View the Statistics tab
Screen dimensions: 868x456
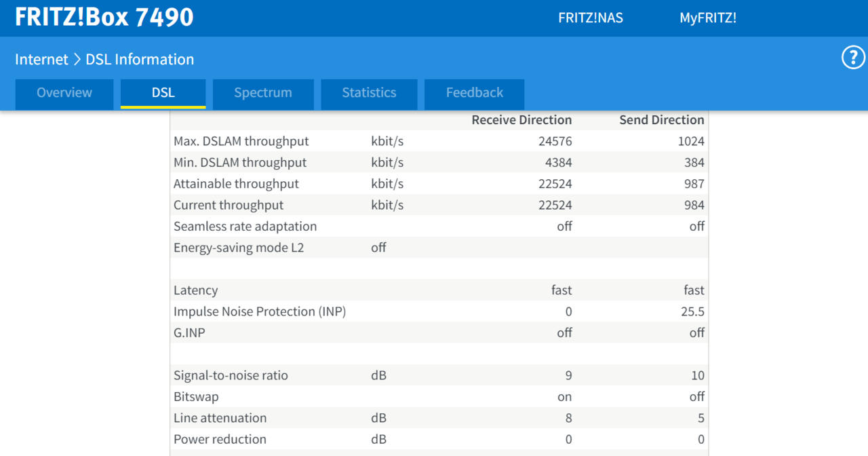coord(369,94)
